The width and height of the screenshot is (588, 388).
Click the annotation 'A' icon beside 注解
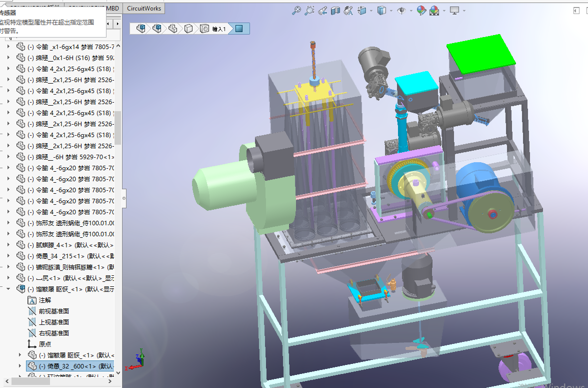click(32, 300)
